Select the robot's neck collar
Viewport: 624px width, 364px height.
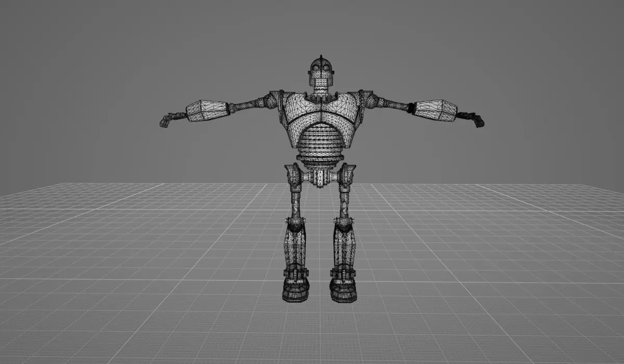tap(321, 97)
